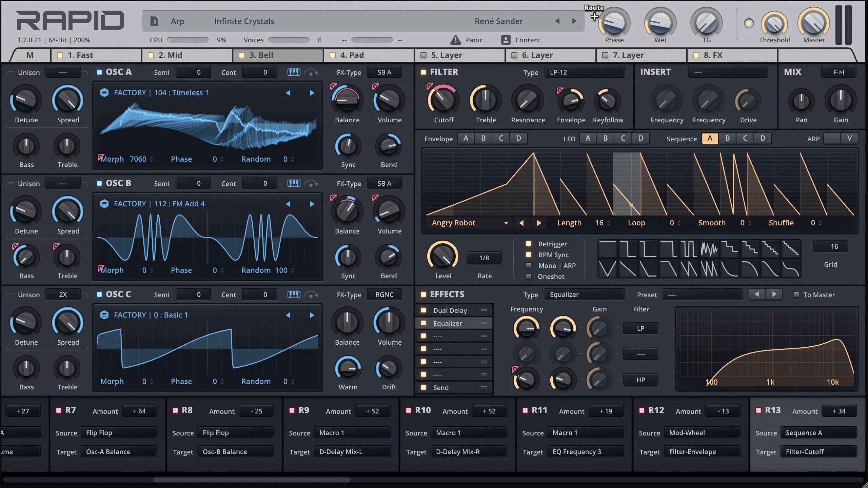The width and height of the screenshot is (868, 488).
Task: Load the next preset with right arrow
Action: pos(574,21)
